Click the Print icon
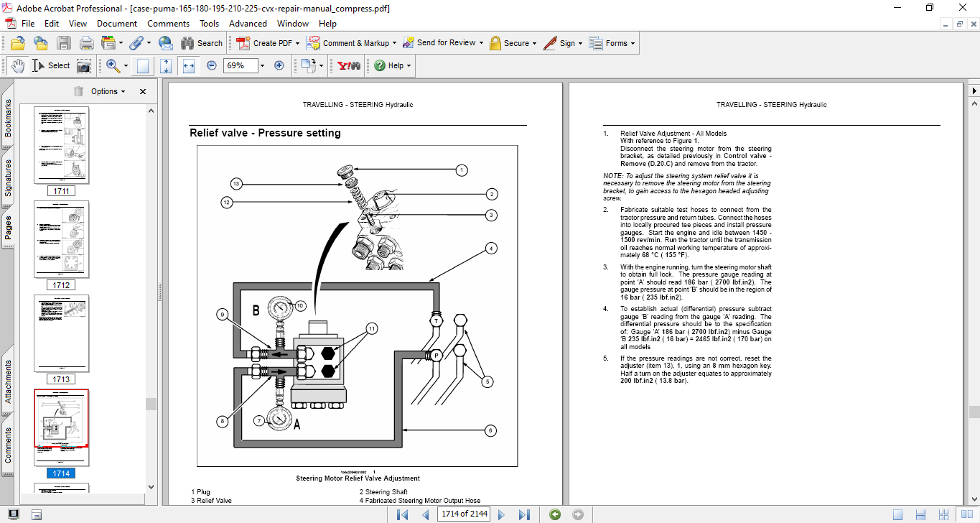 coord(86,43)
